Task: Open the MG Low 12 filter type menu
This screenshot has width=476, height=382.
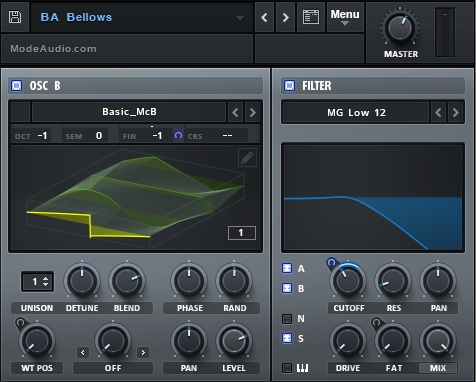Action: pos(356,113)
